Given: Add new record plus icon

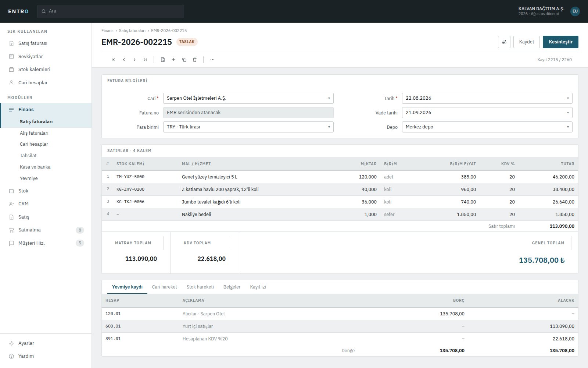Looking at the screenshot, I should coord(173,60).
